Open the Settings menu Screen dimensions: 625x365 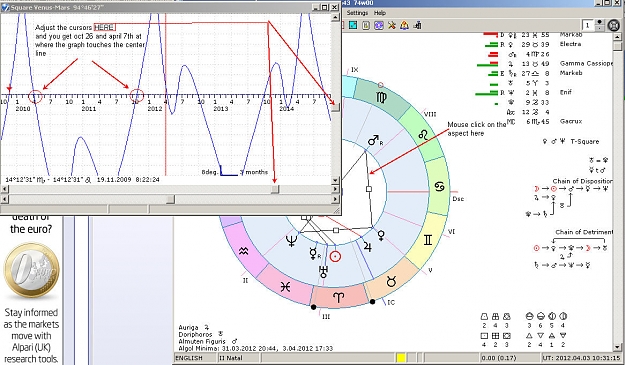[x=357, y=13]
